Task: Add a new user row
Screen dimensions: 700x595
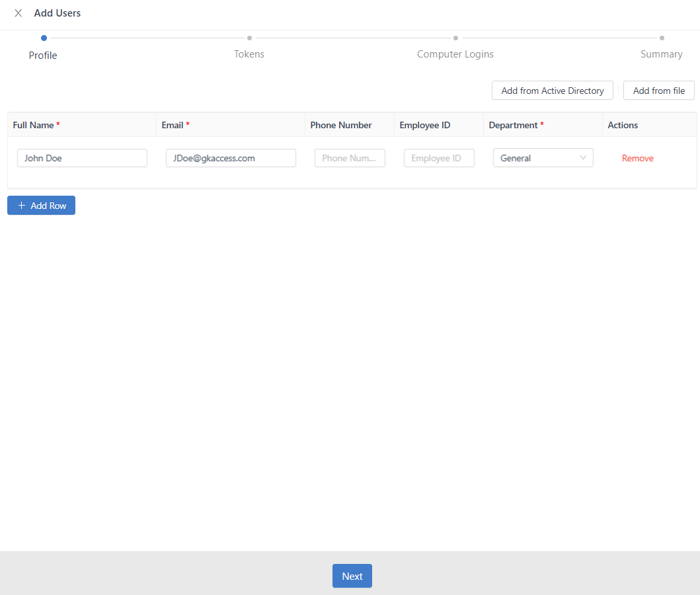Action: tap(41, 205)
